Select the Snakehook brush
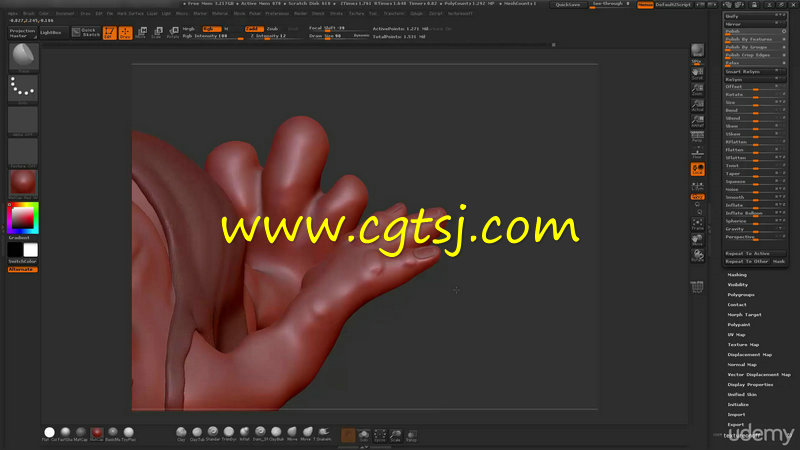 (323, 433)
